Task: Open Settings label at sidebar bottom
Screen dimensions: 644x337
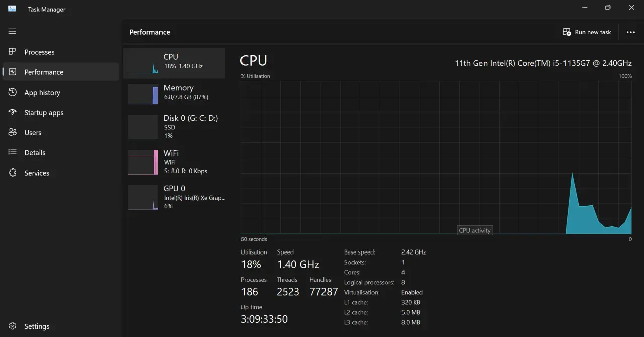Action: point(37,326)
